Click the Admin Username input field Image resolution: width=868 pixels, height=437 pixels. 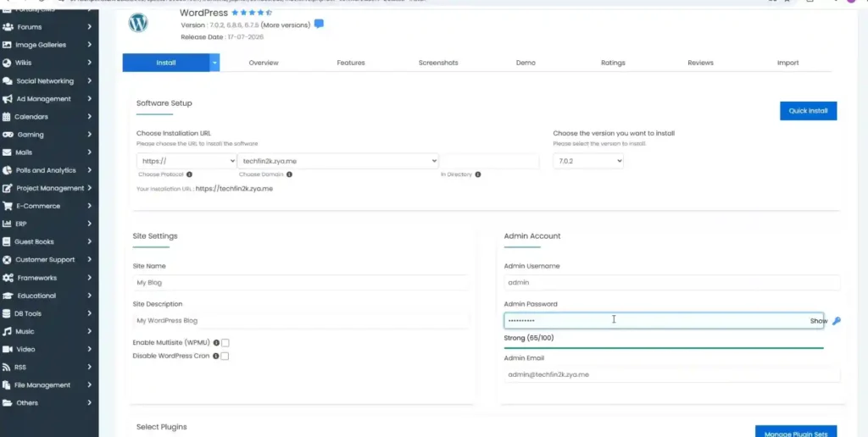pos(672,282)
